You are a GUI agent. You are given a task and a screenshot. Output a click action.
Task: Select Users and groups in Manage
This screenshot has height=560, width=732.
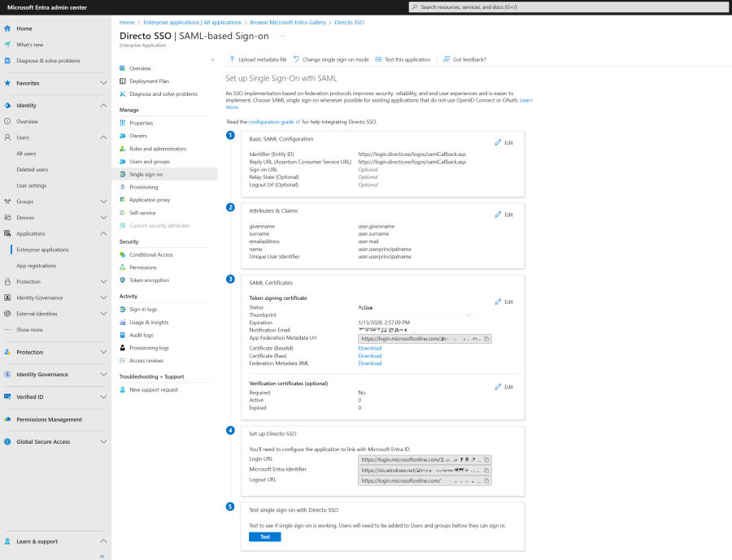pos(149,162)
